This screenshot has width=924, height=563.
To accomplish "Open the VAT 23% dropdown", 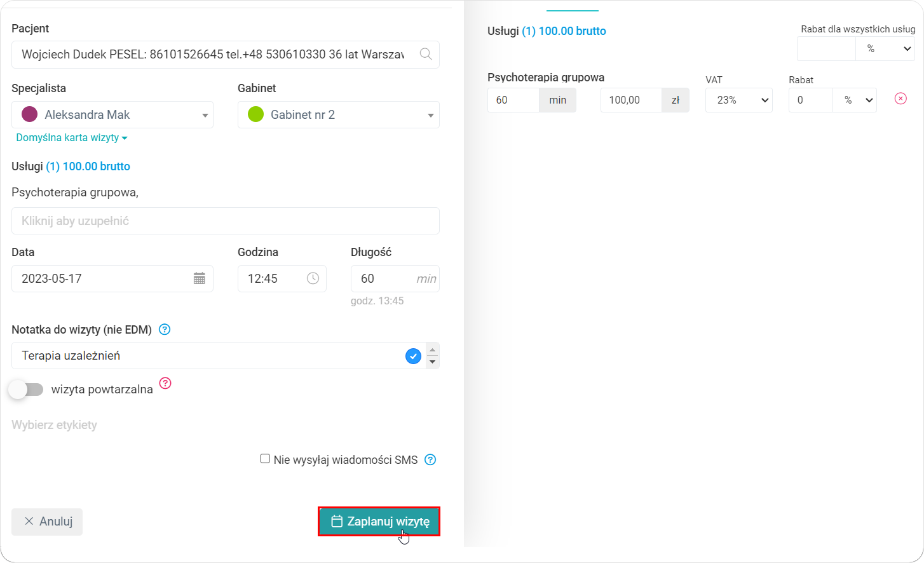I will pyautogui.click(x=739, y=100).
